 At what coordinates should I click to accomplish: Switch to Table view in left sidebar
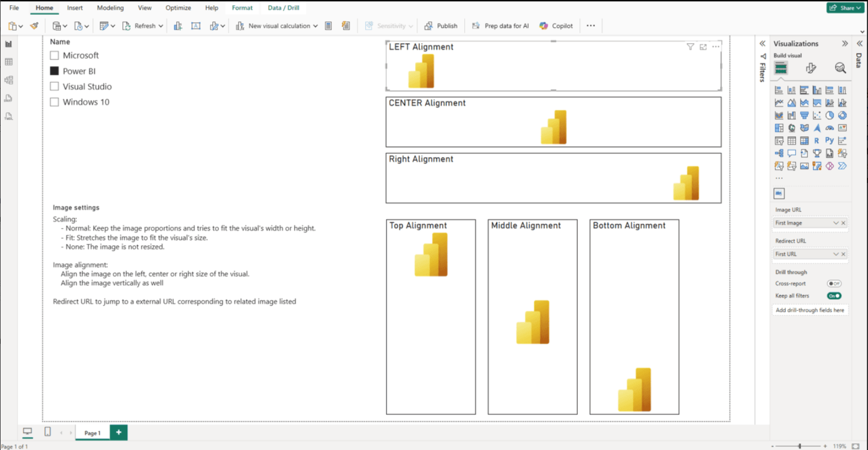[9, 62]
